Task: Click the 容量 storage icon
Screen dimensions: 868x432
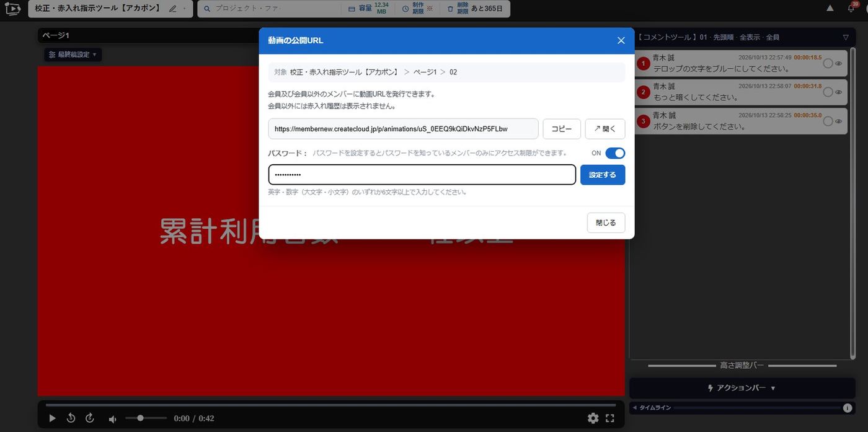Action: tap(352, 9)
